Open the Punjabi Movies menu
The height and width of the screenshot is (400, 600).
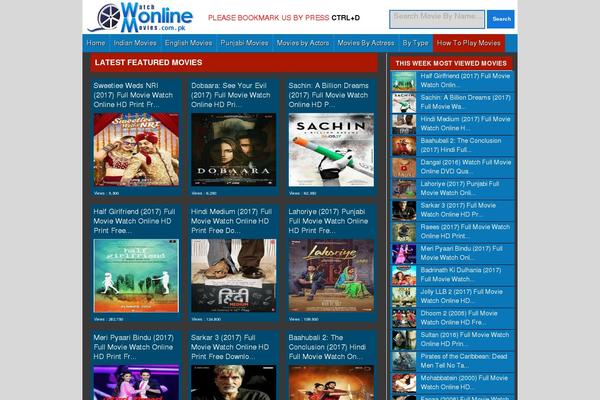click(x=244, y=43)
